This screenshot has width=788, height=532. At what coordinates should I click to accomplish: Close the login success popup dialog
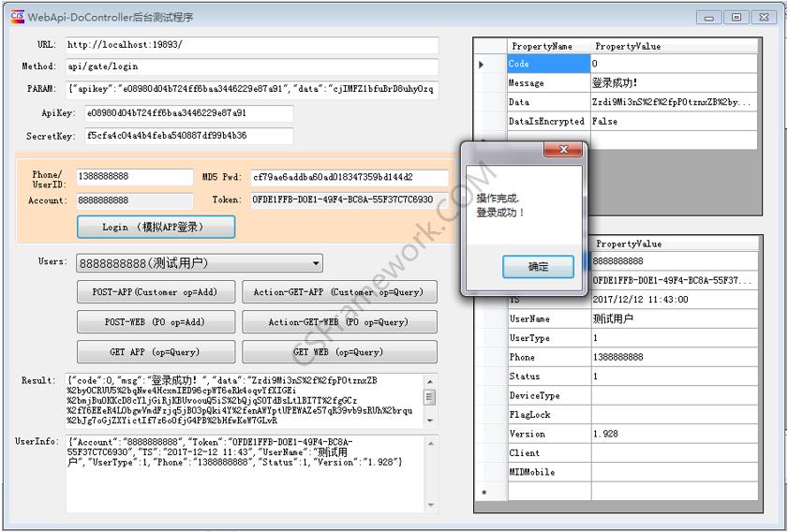point(563,149)
